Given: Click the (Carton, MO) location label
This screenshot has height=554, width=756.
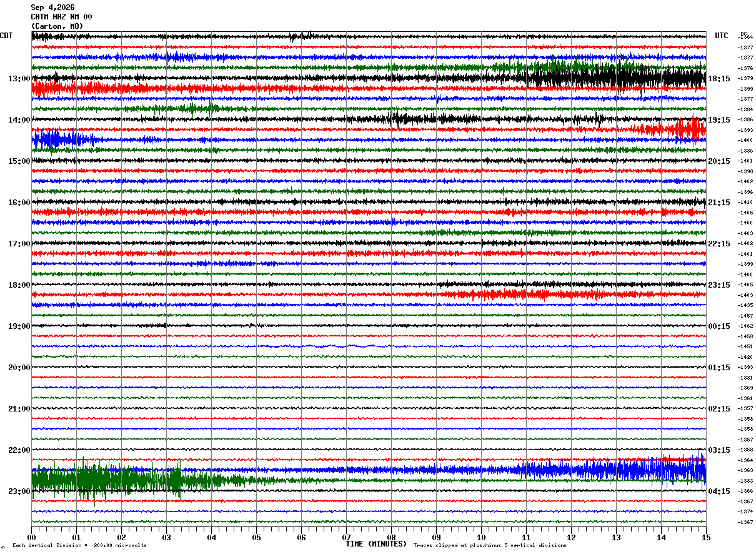Looking at the screenshot, I should 57,26.
